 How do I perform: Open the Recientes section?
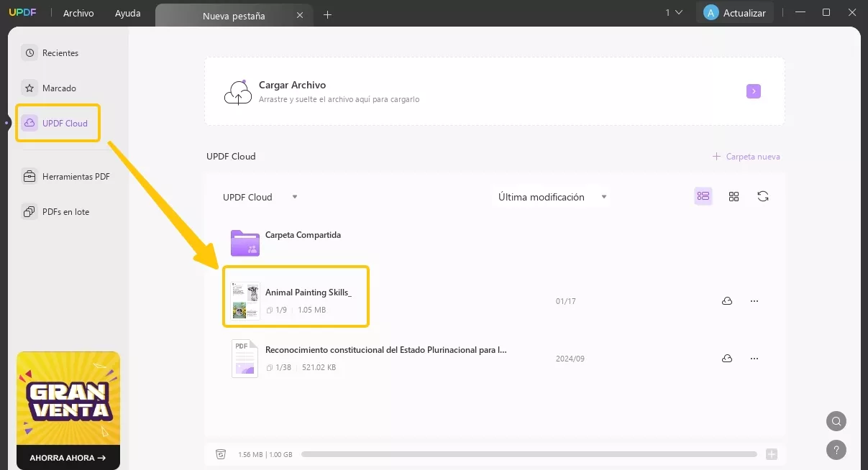(50, 53)
